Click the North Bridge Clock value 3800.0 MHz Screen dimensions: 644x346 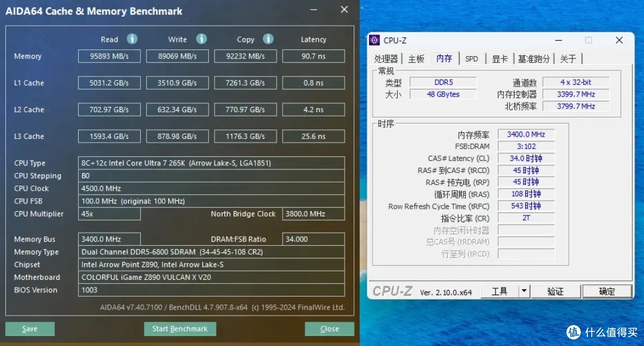(314, 214)
